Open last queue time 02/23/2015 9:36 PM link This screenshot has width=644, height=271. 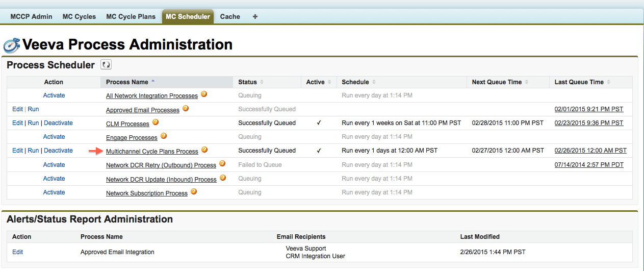[588, 123]
